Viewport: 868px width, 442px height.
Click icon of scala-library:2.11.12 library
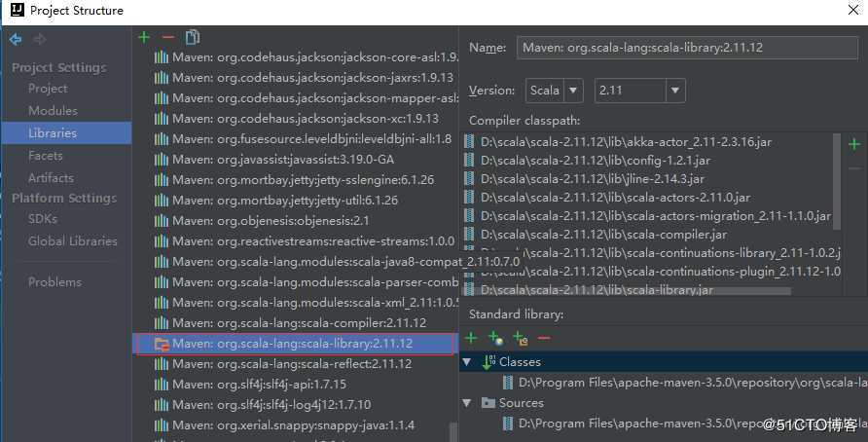[162, 344]
